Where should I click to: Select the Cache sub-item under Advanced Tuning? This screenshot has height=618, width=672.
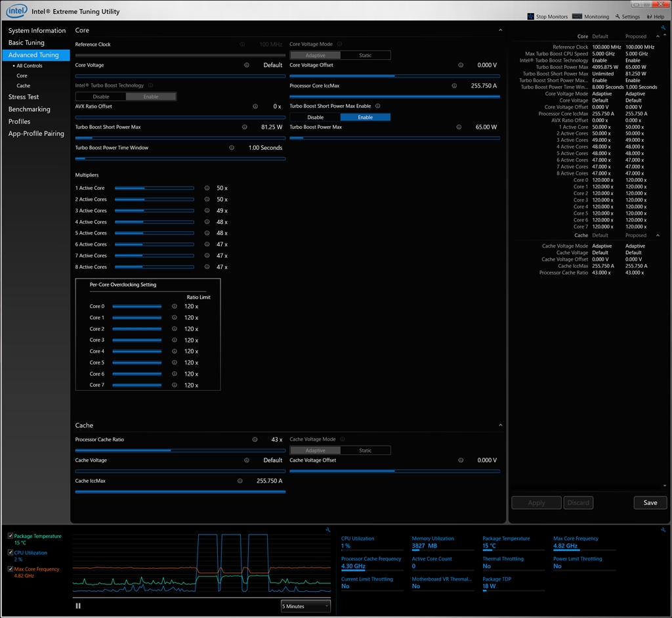pos(23,86)
